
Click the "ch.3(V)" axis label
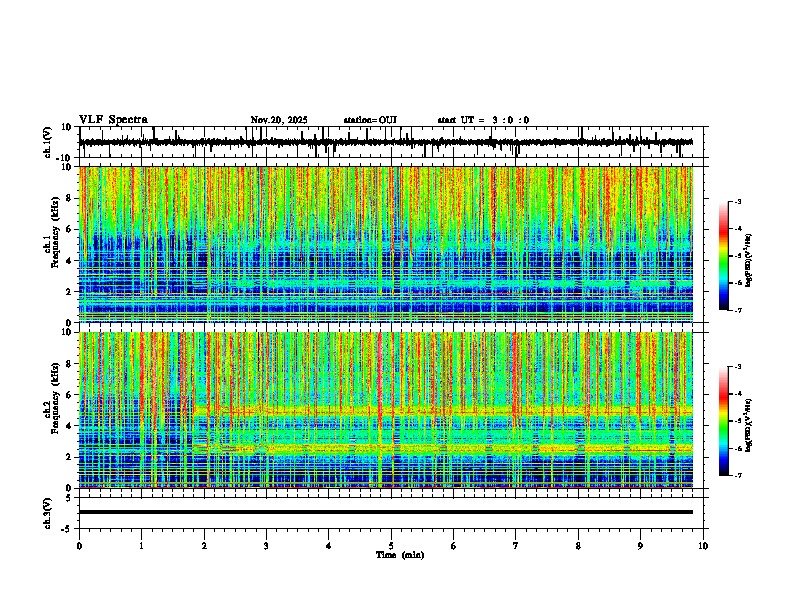(x=48, y=513)
